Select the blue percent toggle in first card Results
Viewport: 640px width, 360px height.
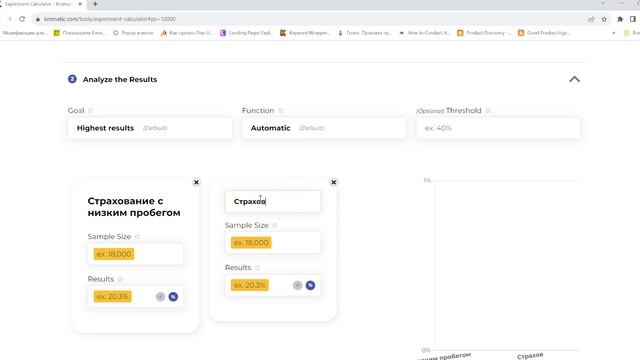173,297
